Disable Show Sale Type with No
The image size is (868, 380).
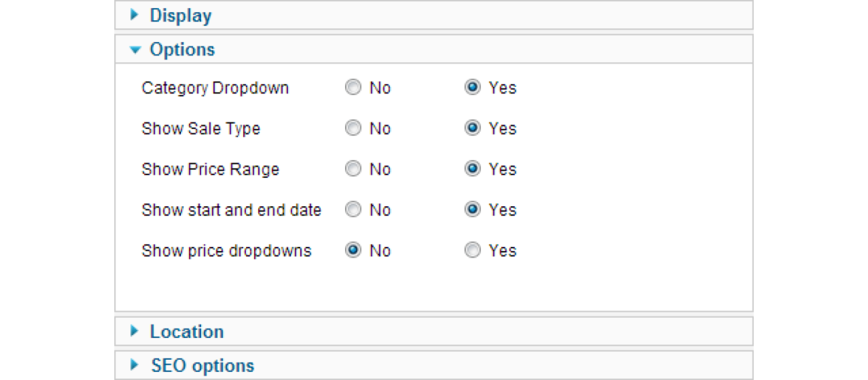(353, 129)
